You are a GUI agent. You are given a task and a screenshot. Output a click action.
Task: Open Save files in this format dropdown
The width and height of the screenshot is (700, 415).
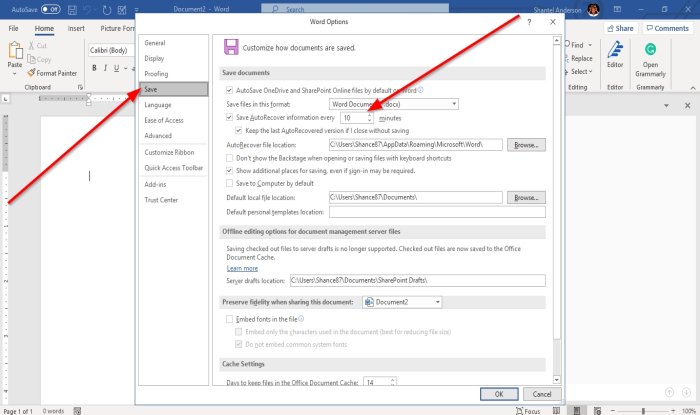pos(394,104)
